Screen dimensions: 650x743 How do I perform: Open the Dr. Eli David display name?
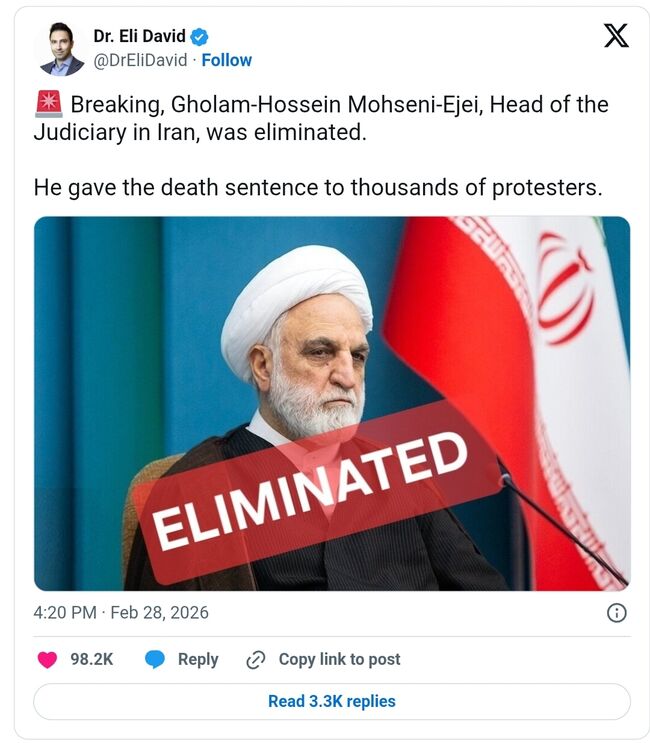click(x=139, y=36)
